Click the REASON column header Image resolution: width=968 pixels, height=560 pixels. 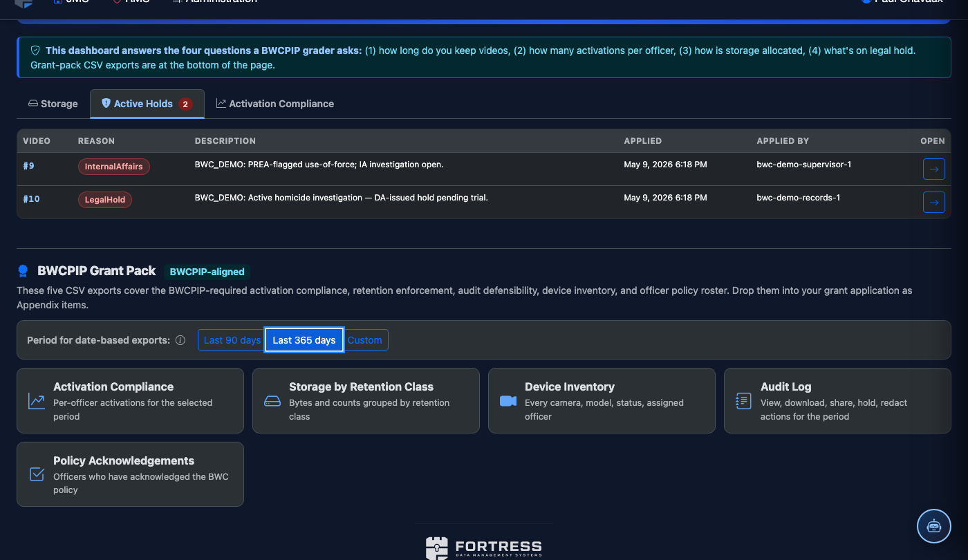point(96,141)
